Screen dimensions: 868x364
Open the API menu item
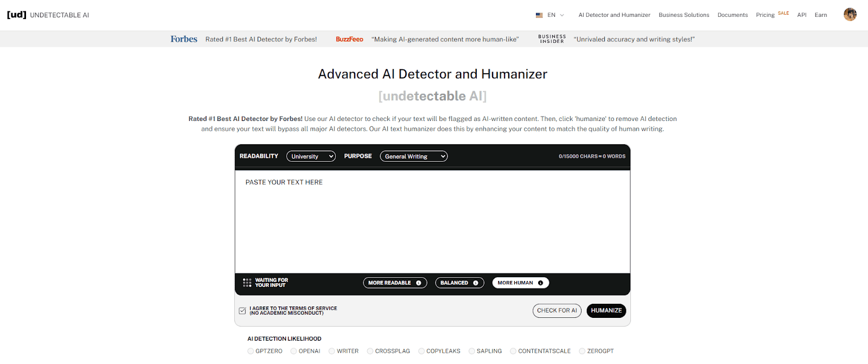tap(802, 15)
